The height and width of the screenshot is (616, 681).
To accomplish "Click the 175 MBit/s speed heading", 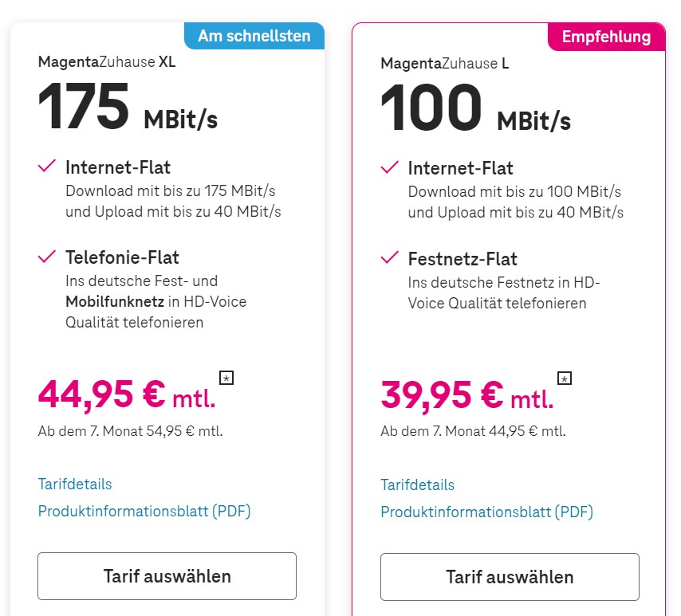I will pyautogui.click(x=128, y=108).
